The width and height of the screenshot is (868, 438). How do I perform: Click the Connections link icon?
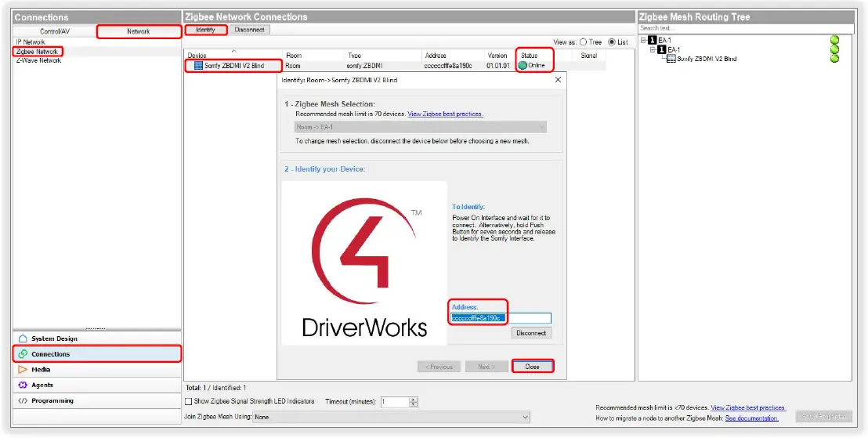coord(23,354)
